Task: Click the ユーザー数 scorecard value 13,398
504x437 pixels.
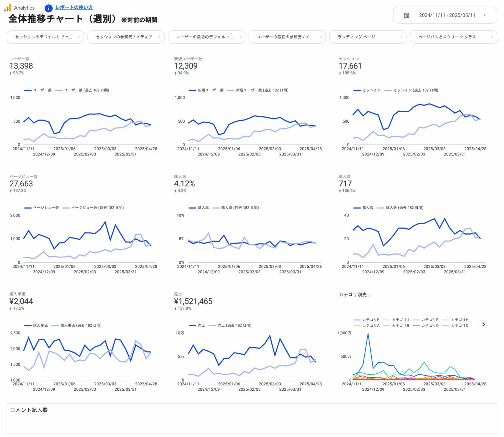Action: click(x=21, y=66)
